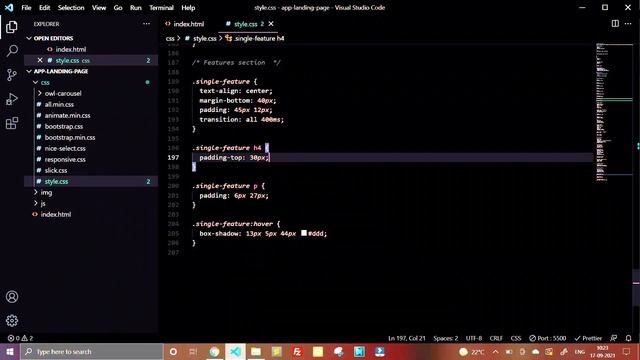Open index.html in Open Editors list
The height and width of the screenshot is (360, 640).
pyautogui.click(x=71, y=49)
